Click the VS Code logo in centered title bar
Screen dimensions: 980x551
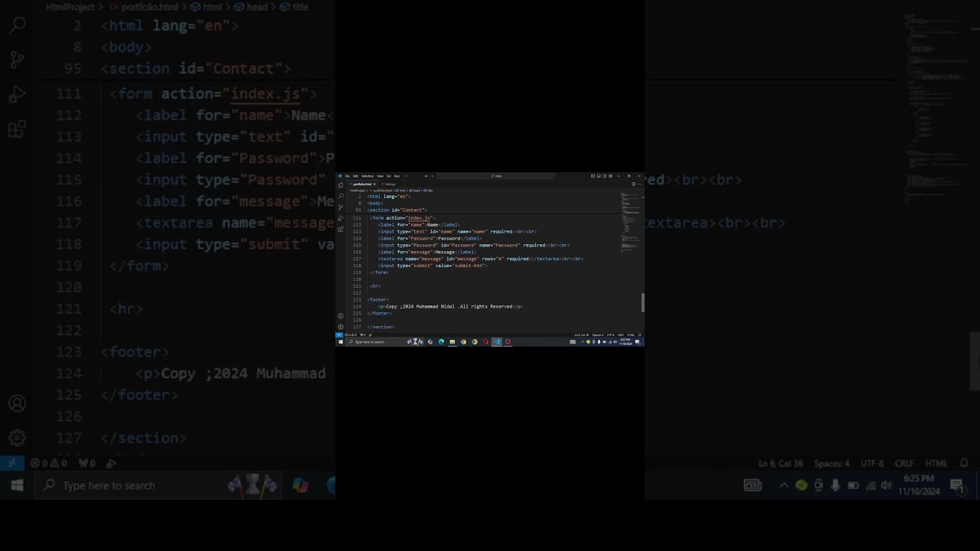point(339,176)
